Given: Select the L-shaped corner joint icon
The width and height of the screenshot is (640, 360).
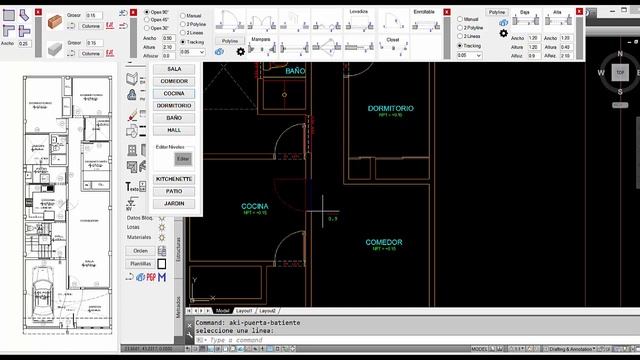Looking at the screenshot, I should click(x=9, y=30).
